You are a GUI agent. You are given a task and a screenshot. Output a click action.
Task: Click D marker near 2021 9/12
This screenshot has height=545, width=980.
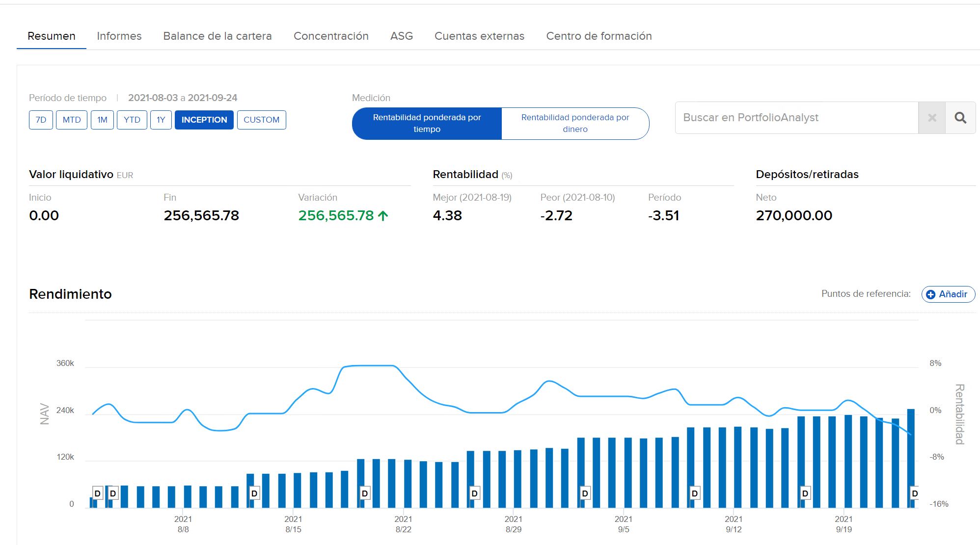pyautogui.click(x=695, y=493)
